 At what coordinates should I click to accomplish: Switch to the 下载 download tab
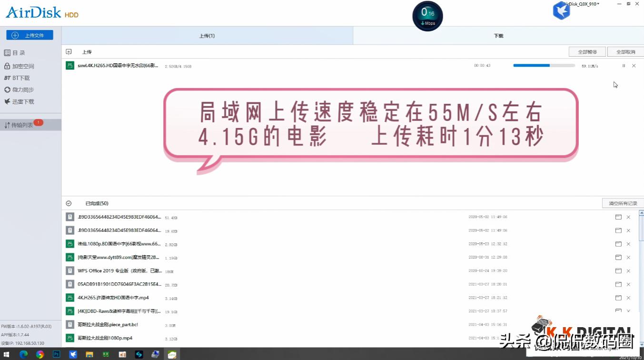coord(498,35)
